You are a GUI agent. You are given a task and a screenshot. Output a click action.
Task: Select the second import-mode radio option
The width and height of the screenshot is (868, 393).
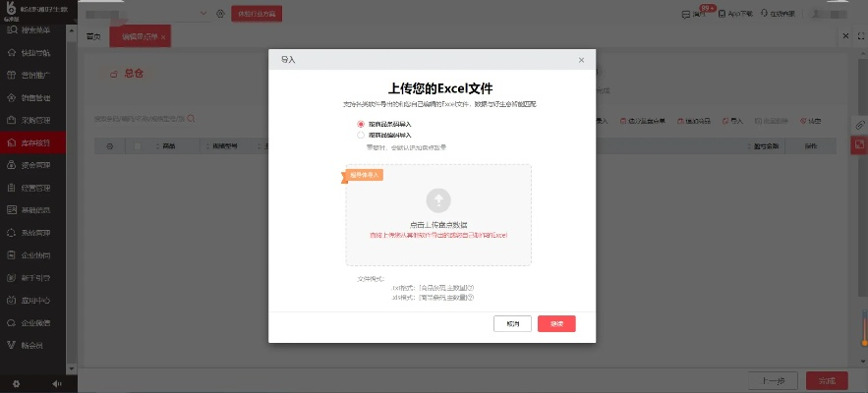pyautogui.click(x=361, y=136)
